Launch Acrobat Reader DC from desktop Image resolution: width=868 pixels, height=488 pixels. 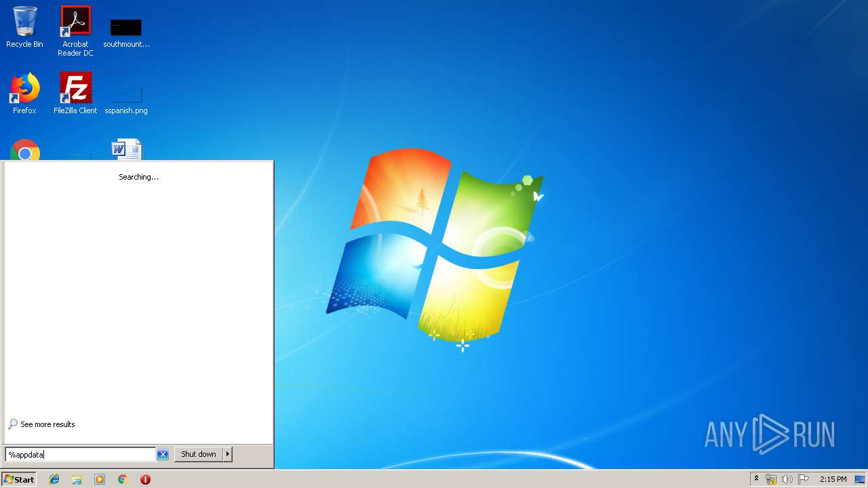tap(75, 31)
